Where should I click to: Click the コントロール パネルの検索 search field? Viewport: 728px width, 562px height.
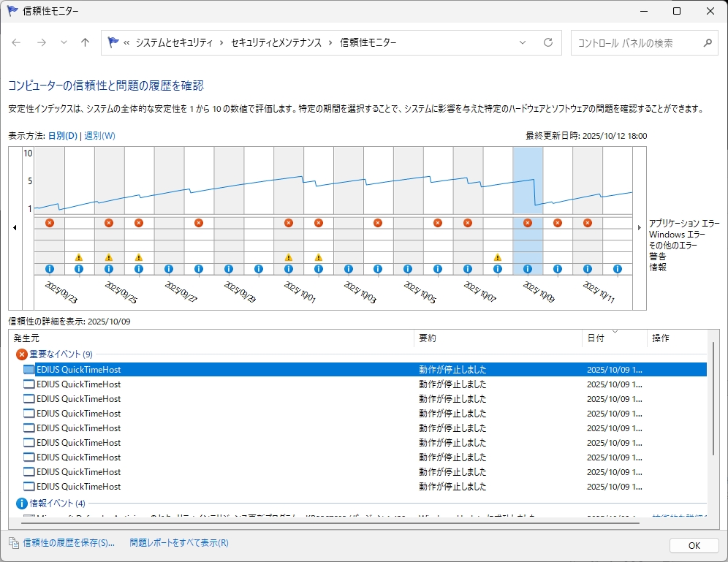click(x=634, y=43)
